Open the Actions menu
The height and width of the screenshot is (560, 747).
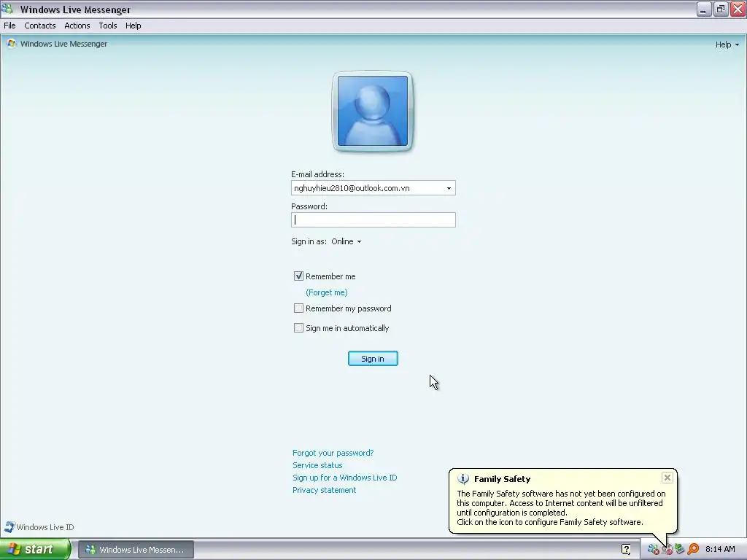[x=77, y=26]
